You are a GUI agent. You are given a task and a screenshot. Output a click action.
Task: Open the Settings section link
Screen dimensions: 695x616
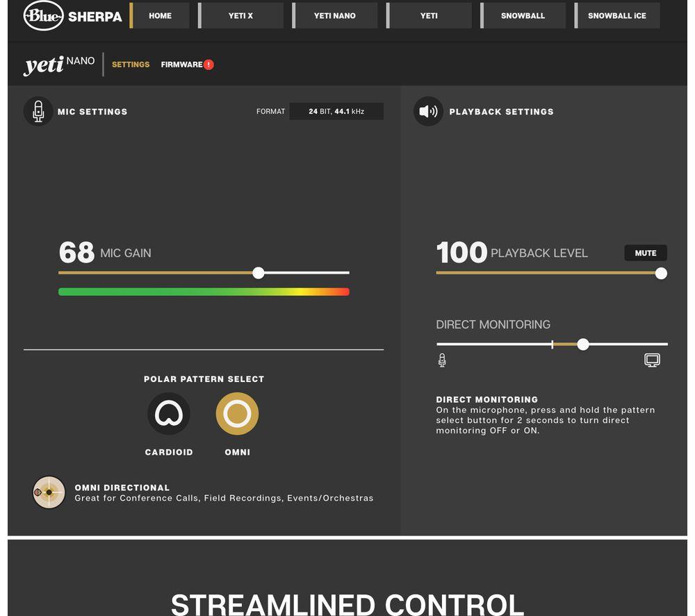(131, 65)
